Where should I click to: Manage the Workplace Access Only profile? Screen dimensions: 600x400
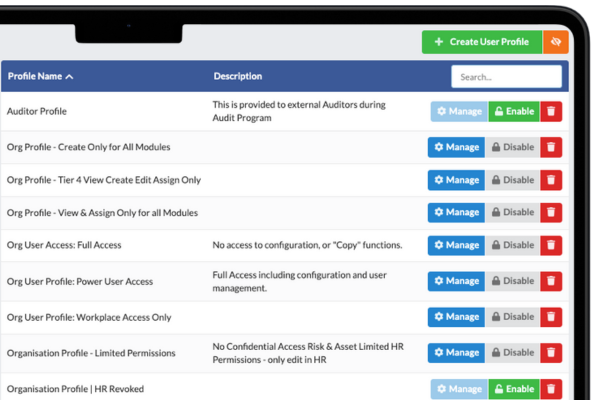pyautogui.click(x=457, y=317)
